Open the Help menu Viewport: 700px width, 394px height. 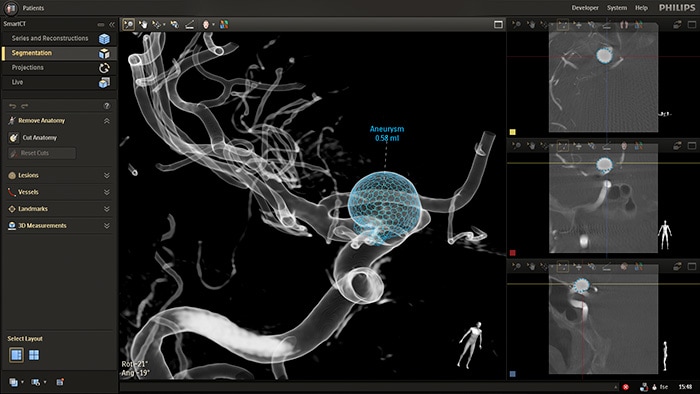pyautogui.click(x=641, y=8)
